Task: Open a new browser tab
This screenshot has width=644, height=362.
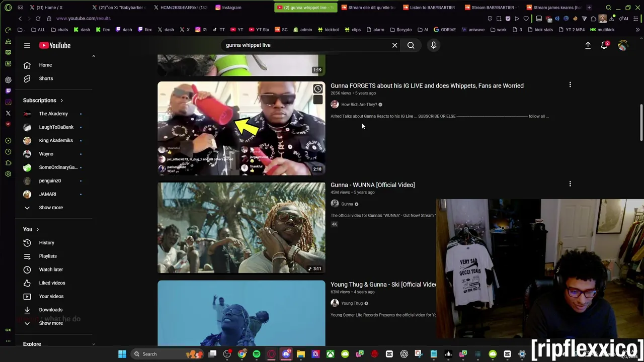Action: click(x=589, y=8)
